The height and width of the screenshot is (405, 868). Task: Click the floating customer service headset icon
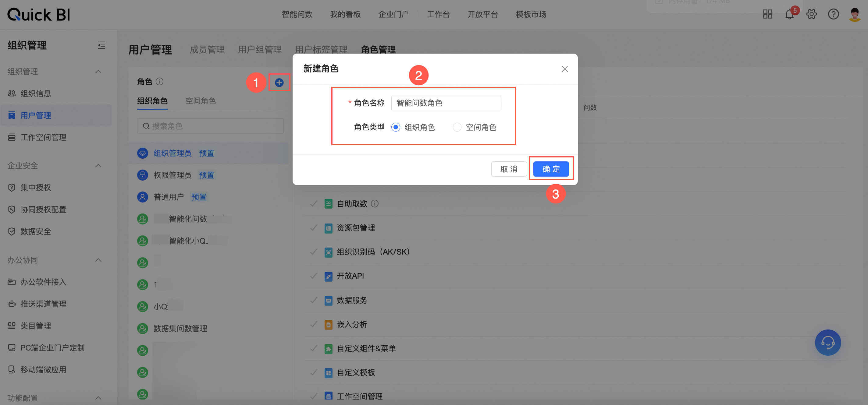click(827, 342)
